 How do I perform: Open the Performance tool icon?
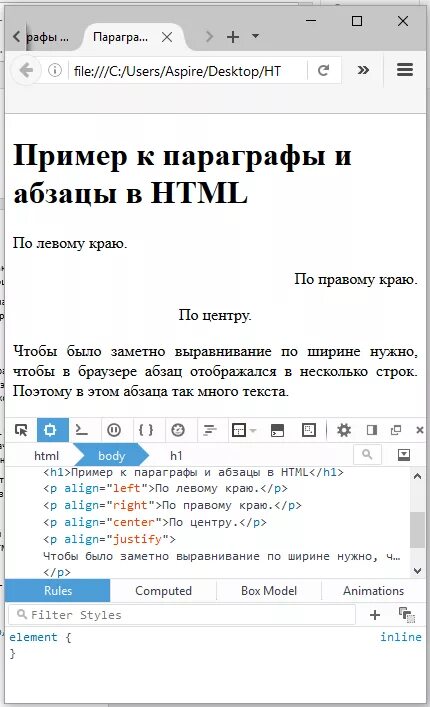point(178,430)
